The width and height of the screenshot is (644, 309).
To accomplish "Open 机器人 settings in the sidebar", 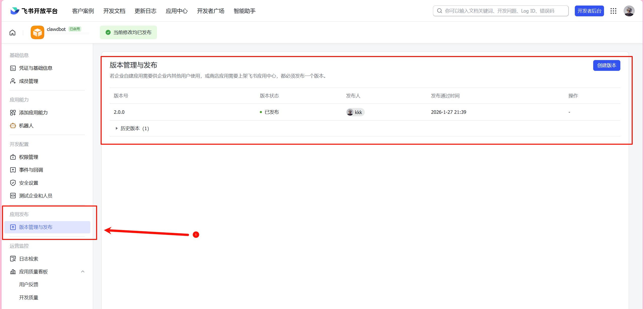I will click(x=26, y=126).
